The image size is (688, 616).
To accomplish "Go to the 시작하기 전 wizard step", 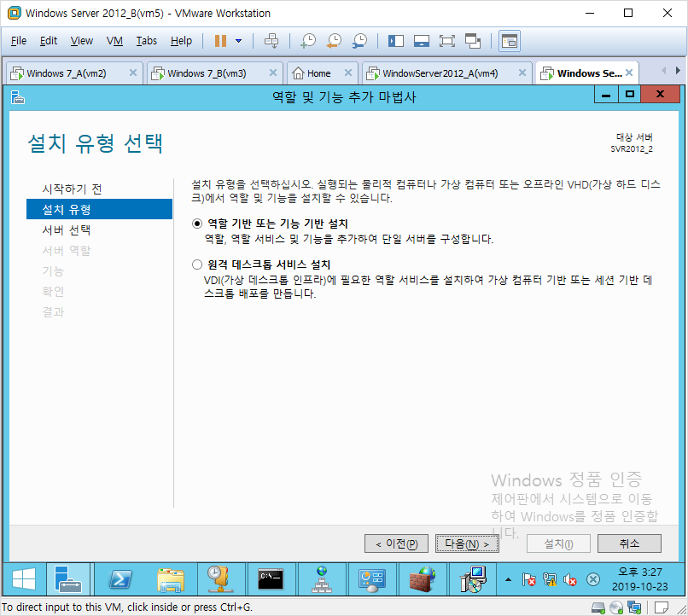I will (x=72, y=189).
